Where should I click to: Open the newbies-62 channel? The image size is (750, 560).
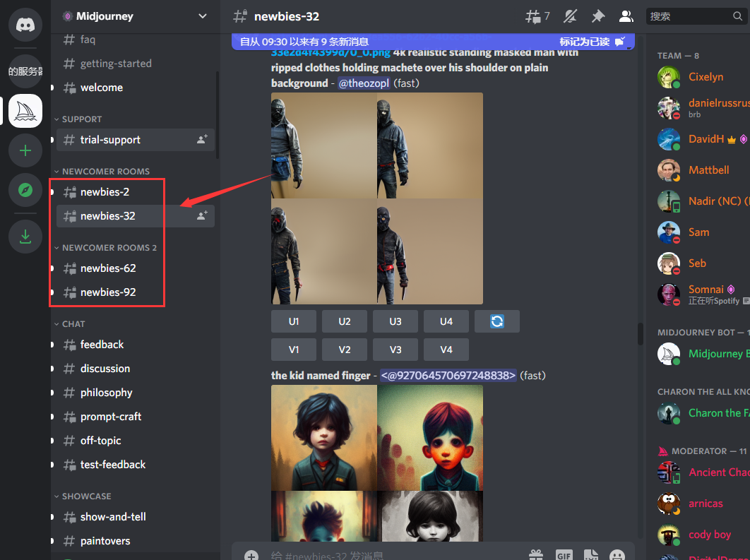(108, 268)
